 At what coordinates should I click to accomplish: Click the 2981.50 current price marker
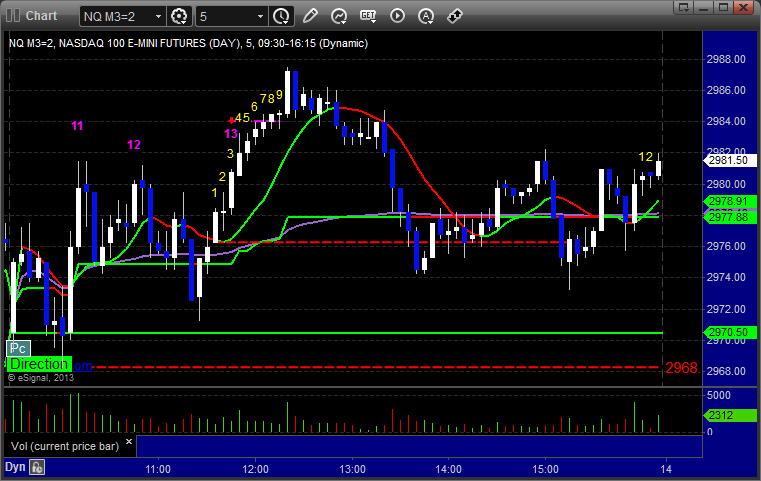tap(729, 160)
